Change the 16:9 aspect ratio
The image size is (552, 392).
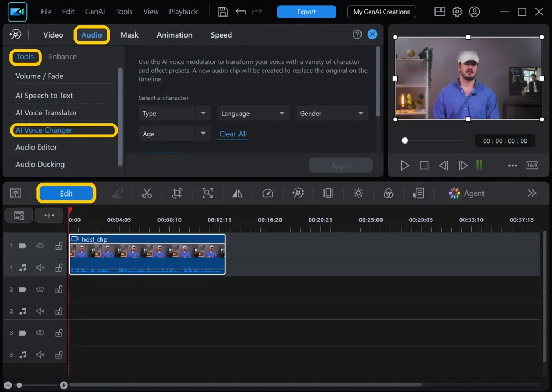532,165
